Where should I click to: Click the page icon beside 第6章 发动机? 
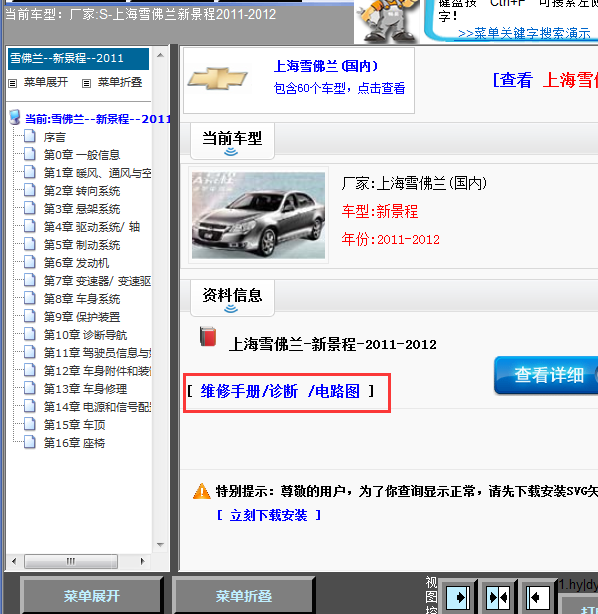[29, 262]
